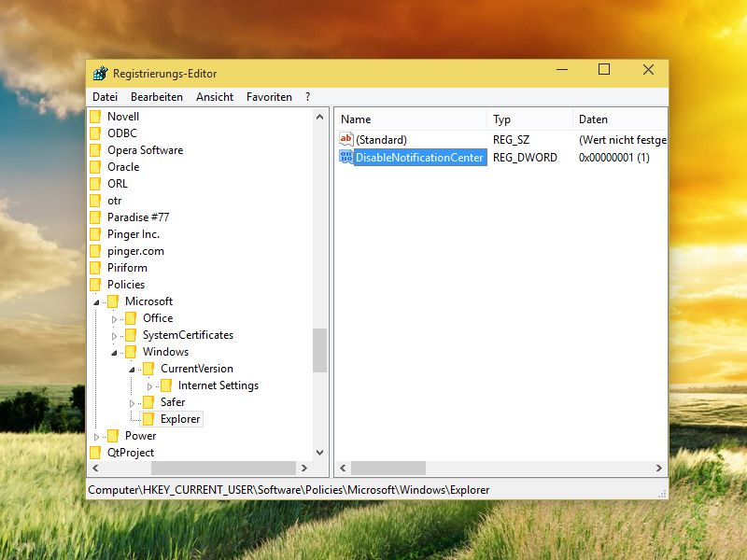This screenshot has height=560, width=747.
Task: Expand the SystemCertificates tree node
Action: point(114,336)
